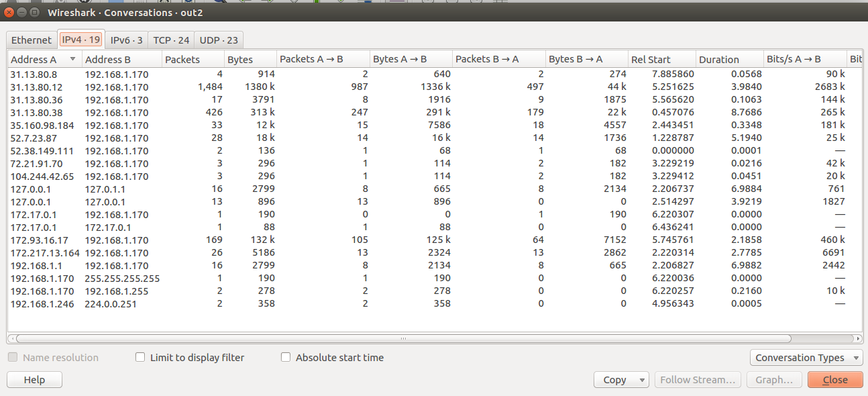Sort by Rel Start column header
The height and width of the screenshot is (396, 868).
point(662,59)
